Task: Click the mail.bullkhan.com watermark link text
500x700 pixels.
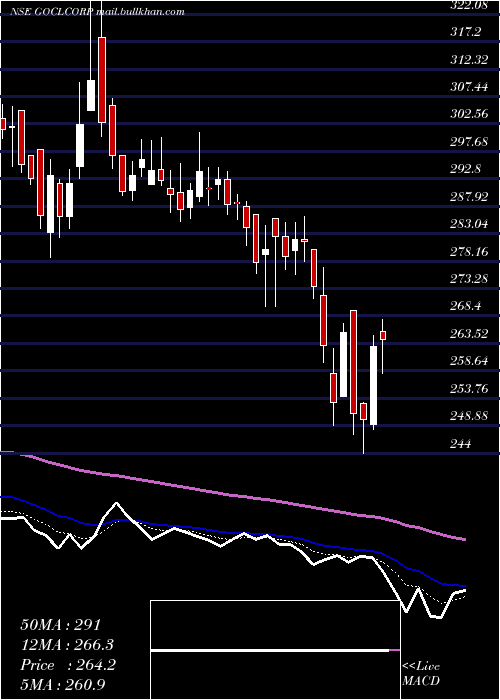Action: 140,12
